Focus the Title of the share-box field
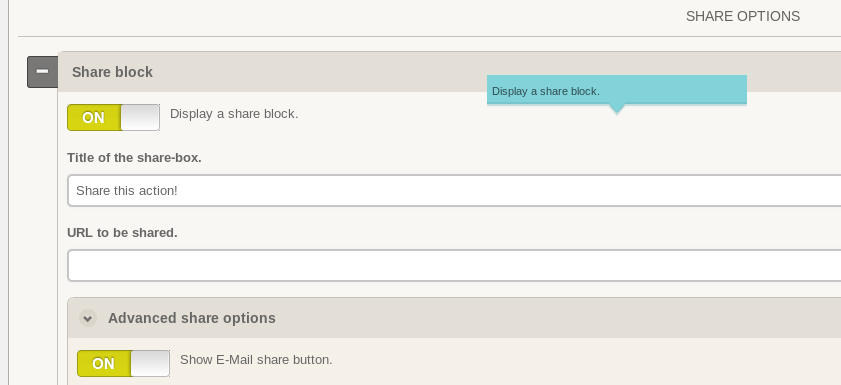 (454, 190)
